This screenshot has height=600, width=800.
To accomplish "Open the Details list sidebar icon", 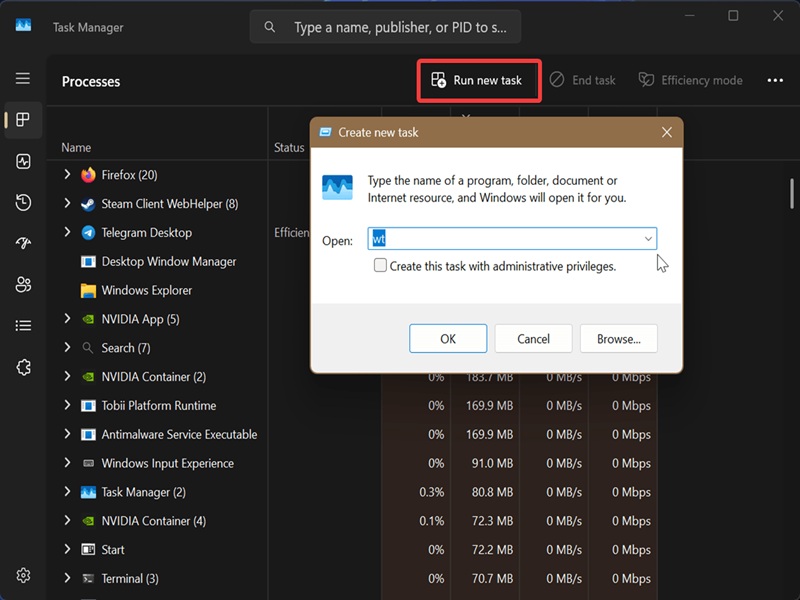I will coord(23,326).
